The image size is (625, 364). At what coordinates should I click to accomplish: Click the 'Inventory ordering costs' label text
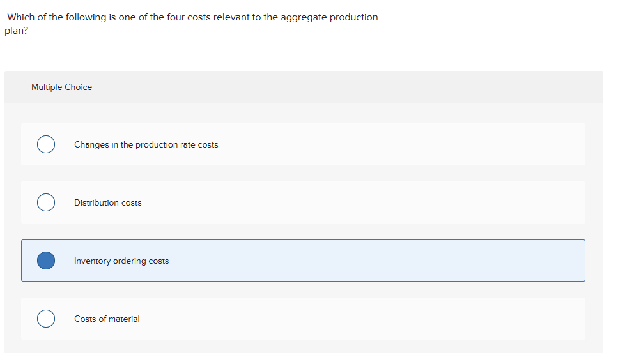121,261
